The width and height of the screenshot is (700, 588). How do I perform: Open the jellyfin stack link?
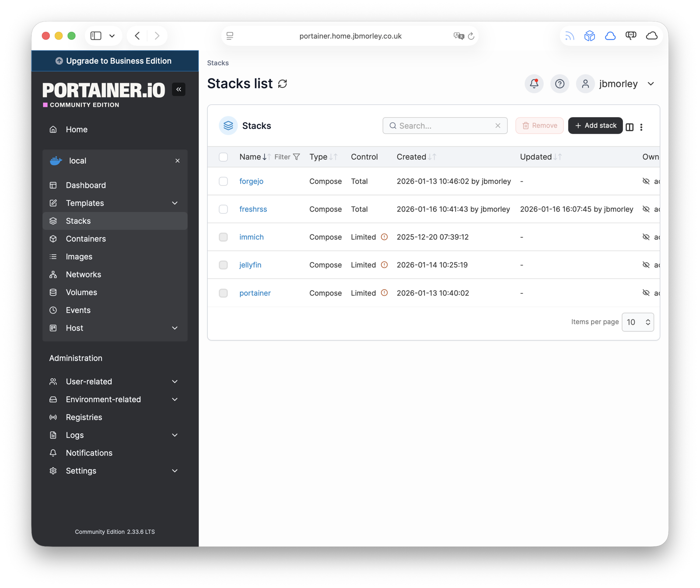click(x=250, y=265)
